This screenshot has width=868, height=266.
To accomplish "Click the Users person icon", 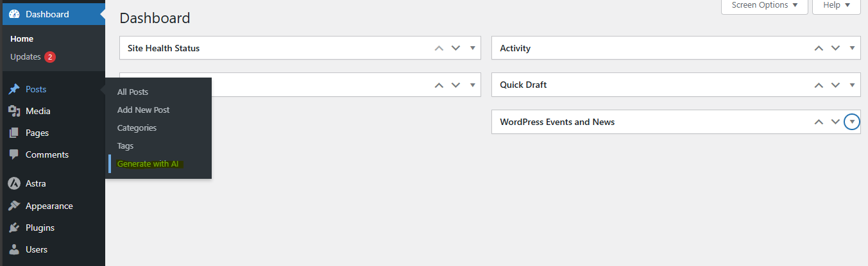I will pos(14,250).
